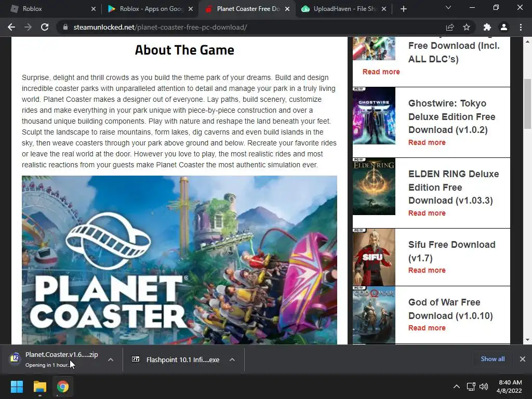Click Read more under Sifu
This screenshot has width=532, height=399.
click(x=427, y=270)
